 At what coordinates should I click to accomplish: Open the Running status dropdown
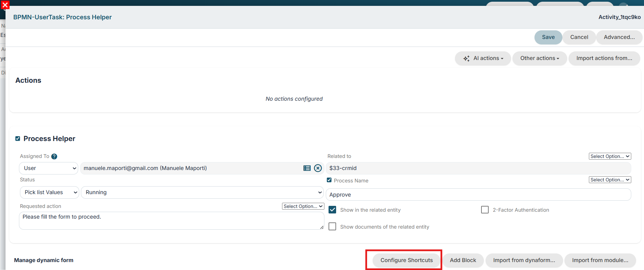pos(202,192)
